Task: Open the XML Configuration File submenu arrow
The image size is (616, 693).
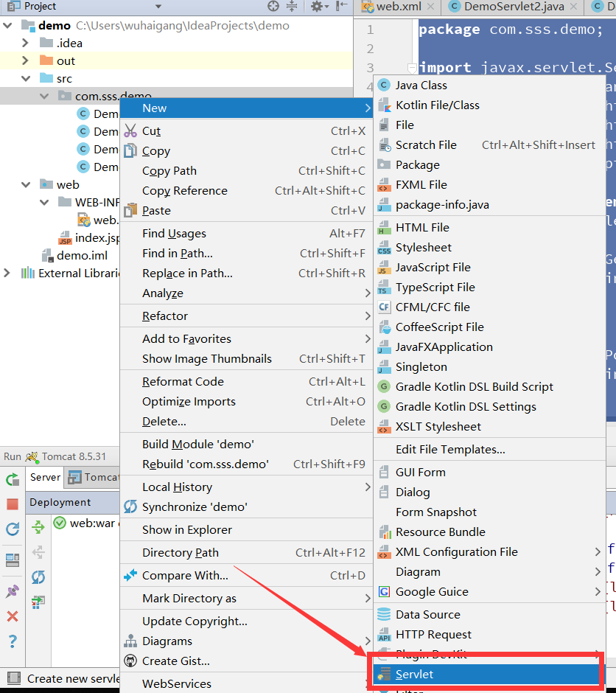Action: coord(598,552)
